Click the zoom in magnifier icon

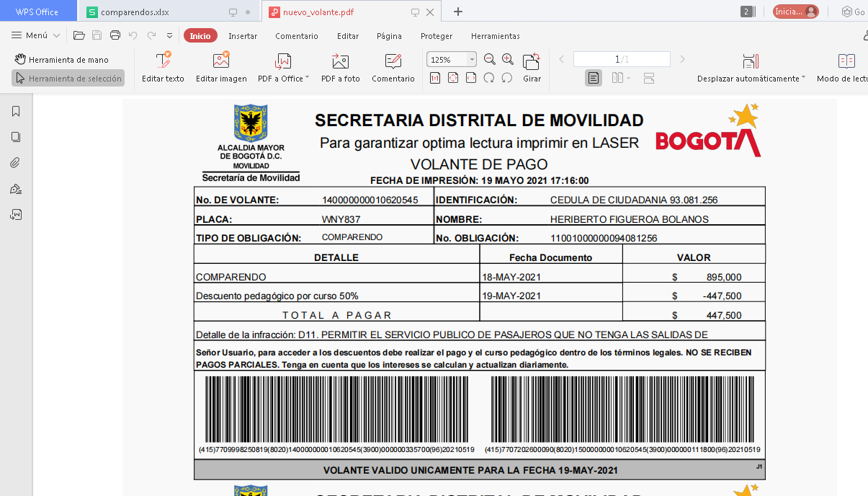point(508,59)
